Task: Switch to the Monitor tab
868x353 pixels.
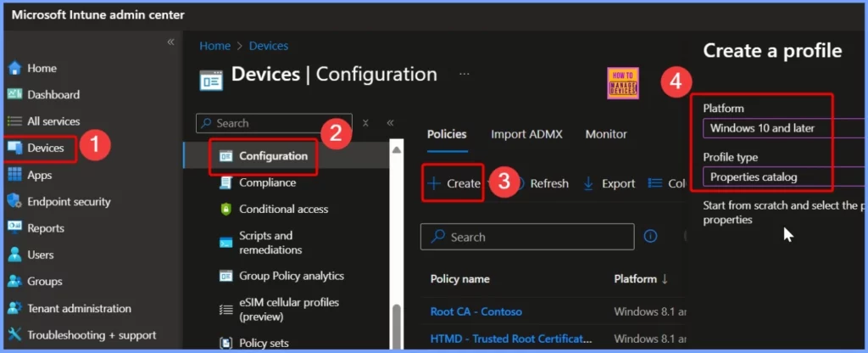Action: coord(606,134)
